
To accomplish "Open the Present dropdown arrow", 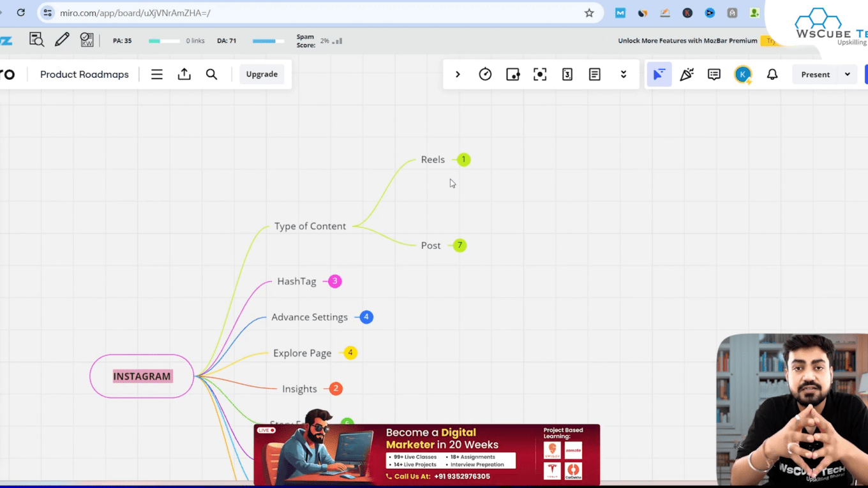I will 848,75.
